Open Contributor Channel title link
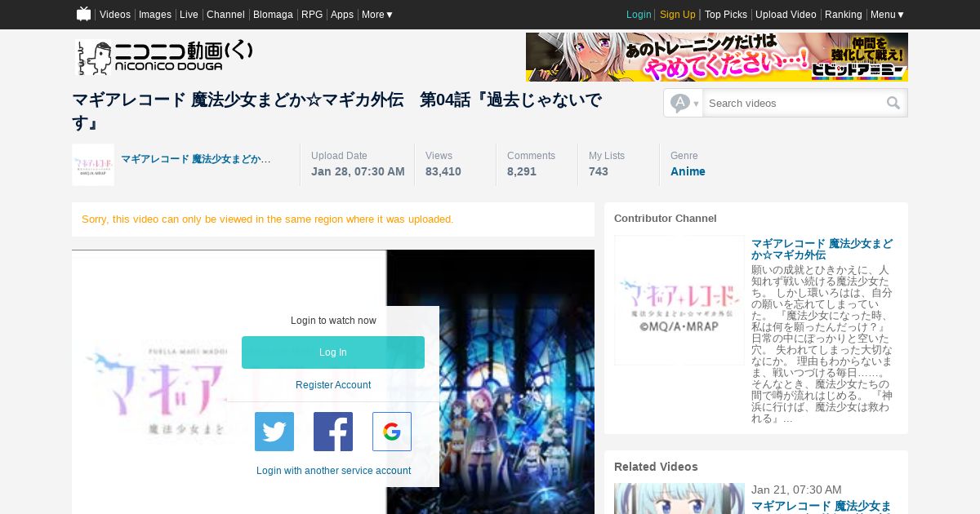The height and width of the screenshot is (514, 980). pos(822,250)
